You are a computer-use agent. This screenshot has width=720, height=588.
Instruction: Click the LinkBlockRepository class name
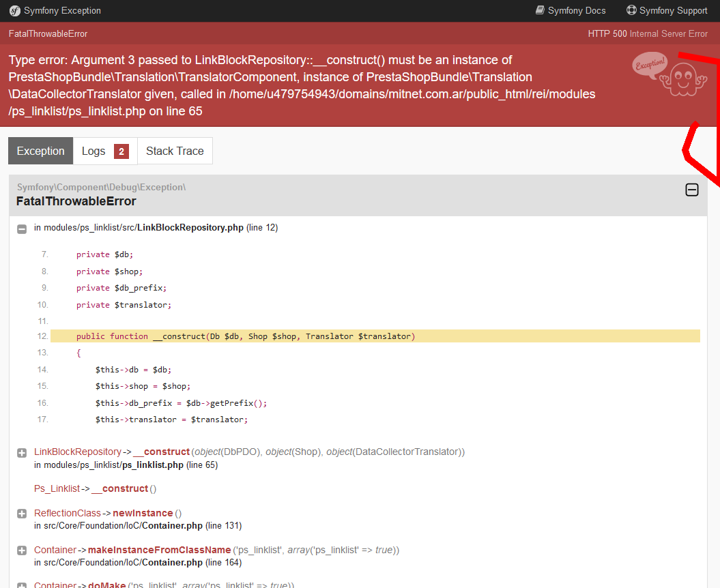tap(78, 452)
